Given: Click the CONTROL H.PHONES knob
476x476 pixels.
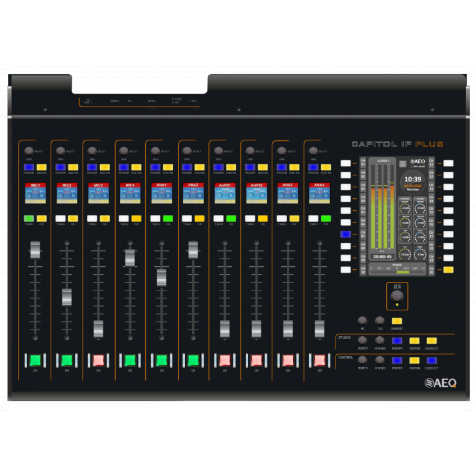Looking at the screenshot, I should [380, 360].
